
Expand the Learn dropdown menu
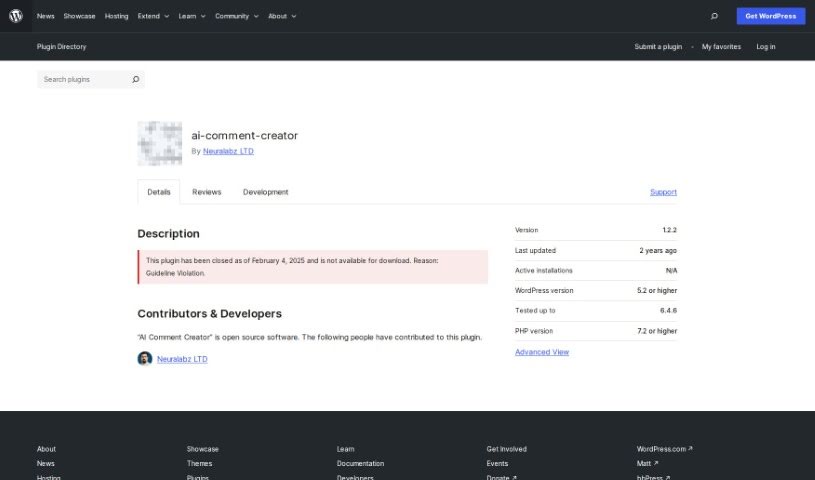coord(192,16)
